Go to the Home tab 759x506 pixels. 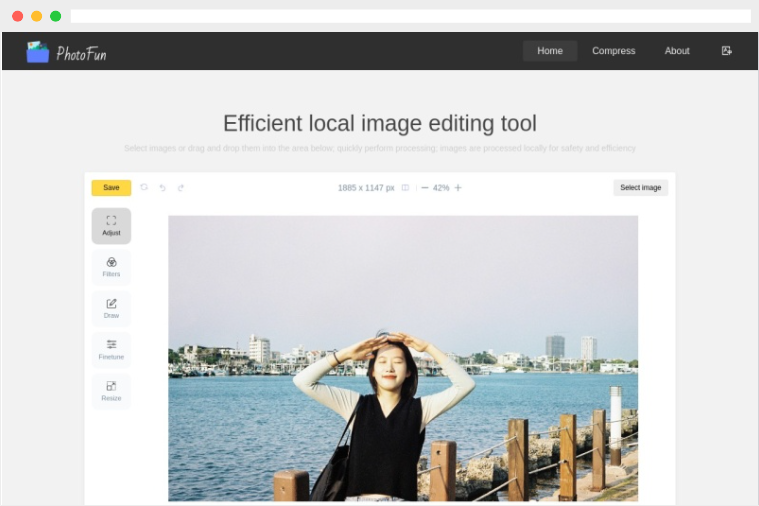[550, 51]
